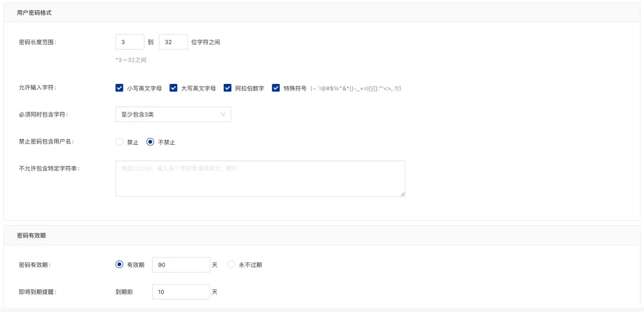This screenshot has height=312, width=644.
Task: Select 永不过期 password expiry option
Action: pyautogui.click(x=231, y=264)
